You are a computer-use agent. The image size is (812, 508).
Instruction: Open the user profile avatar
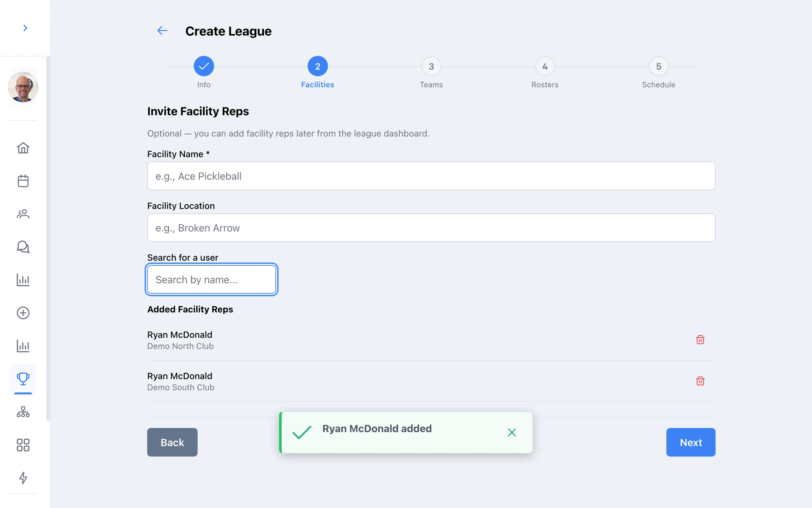point(23,87)
